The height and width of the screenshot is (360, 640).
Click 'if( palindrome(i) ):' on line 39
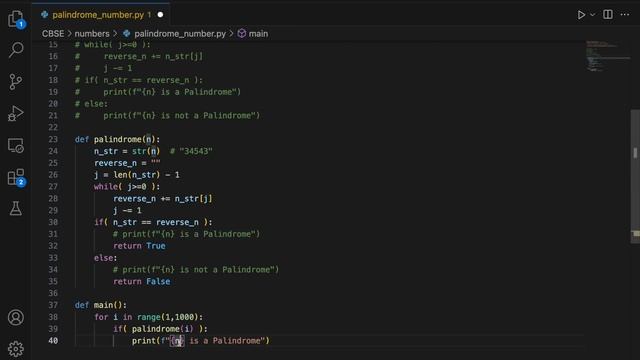pos(160,329)
